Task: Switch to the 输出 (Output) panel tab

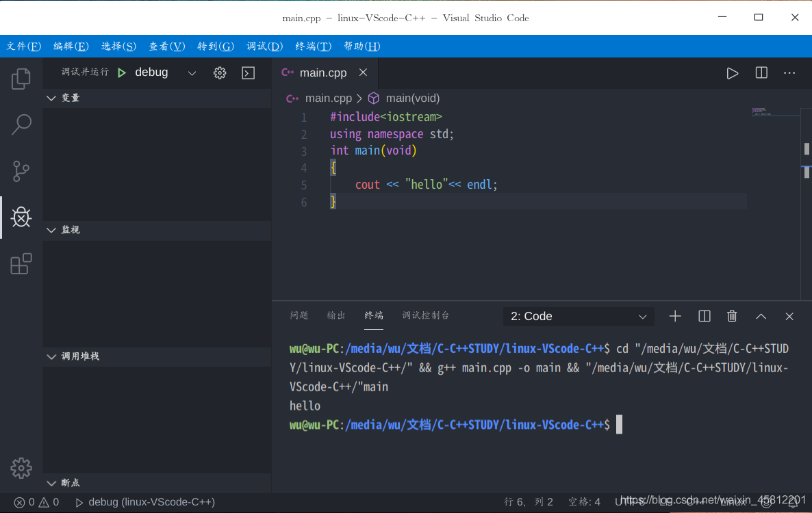Action: (x=336, y=315)
